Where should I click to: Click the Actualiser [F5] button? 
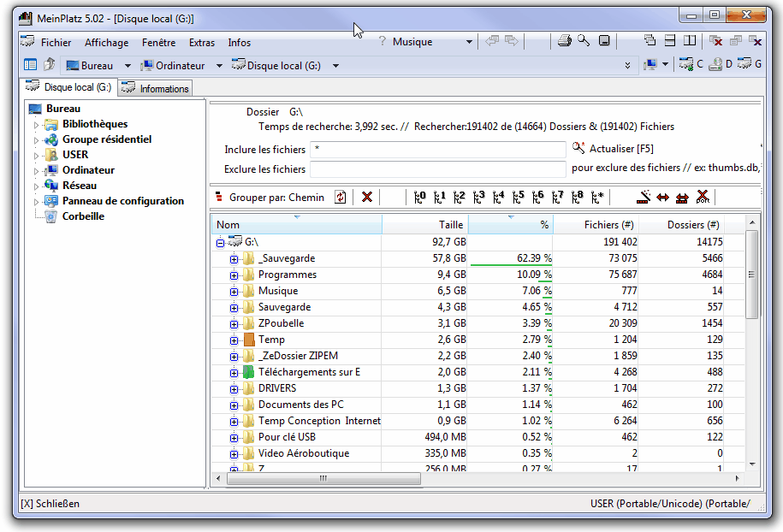(x=613, y=148)
